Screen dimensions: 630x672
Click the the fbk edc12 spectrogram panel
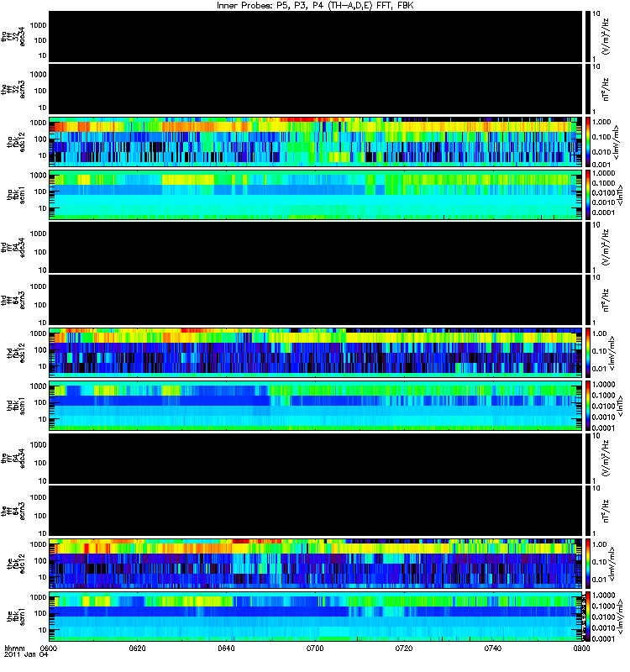point(316,564)
